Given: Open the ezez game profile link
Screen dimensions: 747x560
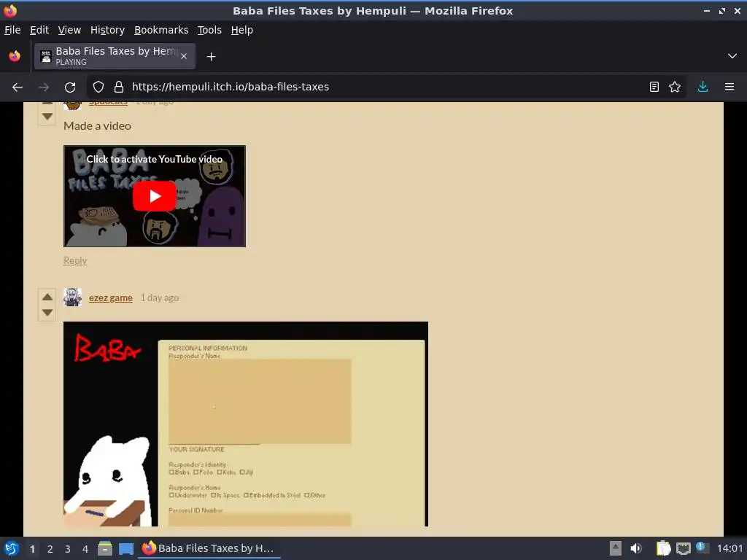Looking at the screenshot, I should (111, 297).
